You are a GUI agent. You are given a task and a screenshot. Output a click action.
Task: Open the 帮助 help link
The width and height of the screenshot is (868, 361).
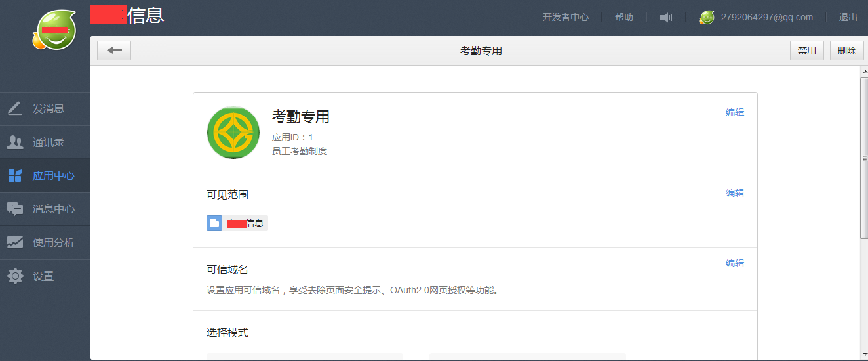point(624,18)
